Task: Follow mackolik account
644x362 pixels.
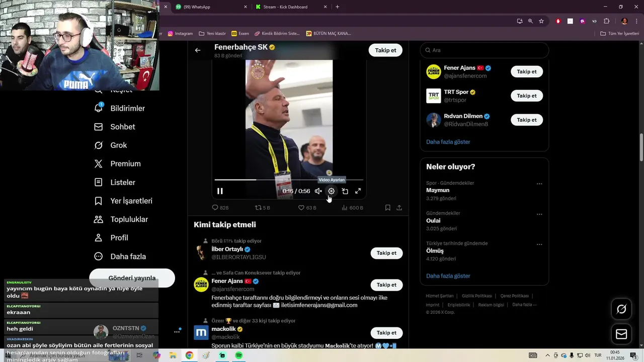Action: pos(386,333)
